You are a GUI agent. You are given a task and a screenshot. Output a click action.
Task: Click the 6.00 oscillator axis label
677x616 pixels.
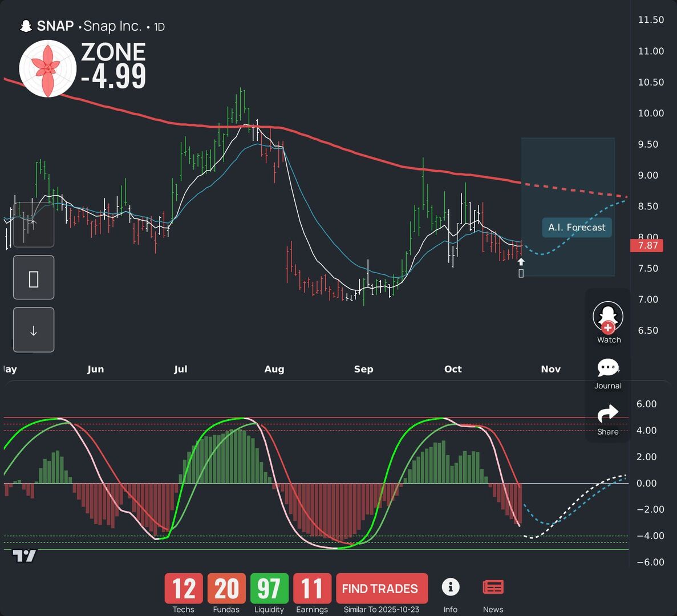[x=647, y=404]
